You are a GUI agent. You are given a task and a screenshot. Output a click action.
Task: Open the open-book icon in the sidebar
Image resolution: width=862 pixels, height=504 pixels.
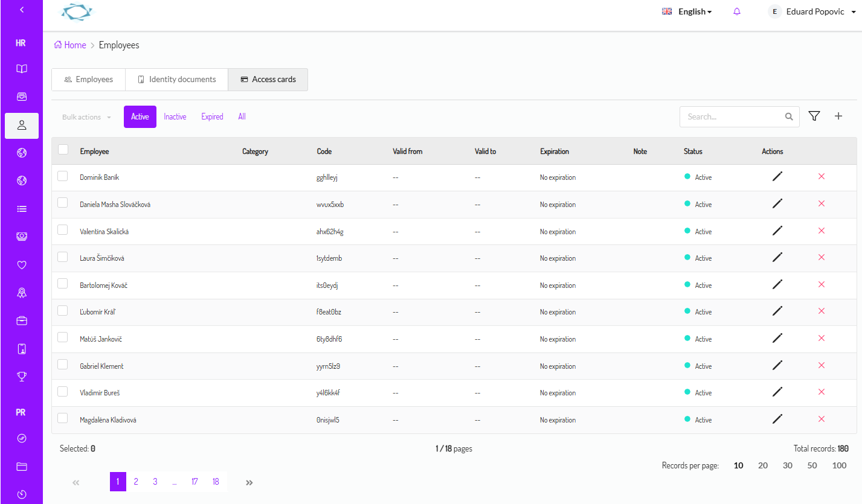(22, 69)
